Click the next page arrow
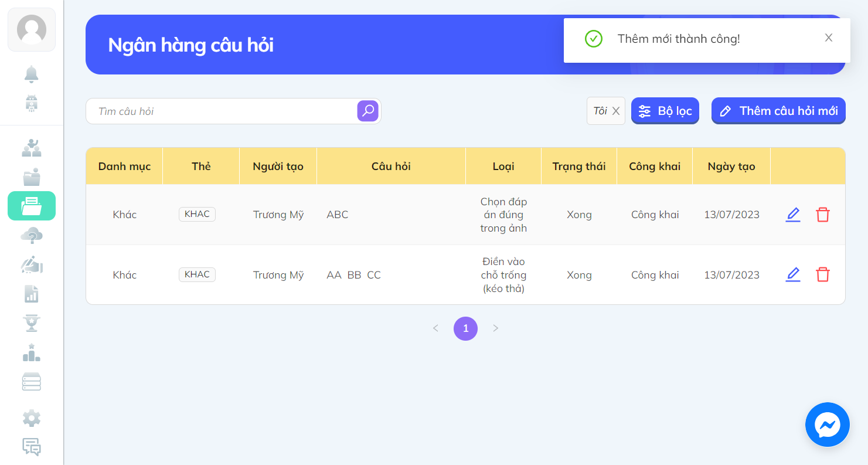868x465 pixels. [496, 328]
